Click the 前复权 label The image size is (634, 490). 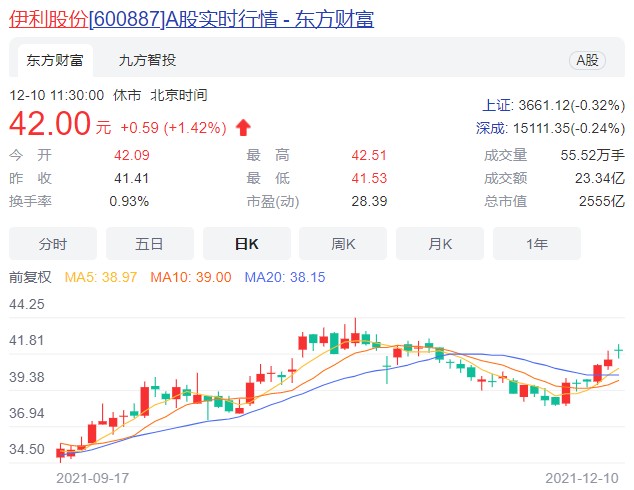click(30, 277)
